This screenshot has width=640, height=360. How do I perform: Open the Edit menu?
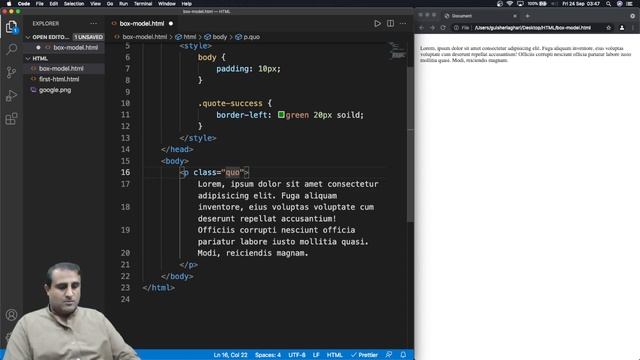[53, 4]
